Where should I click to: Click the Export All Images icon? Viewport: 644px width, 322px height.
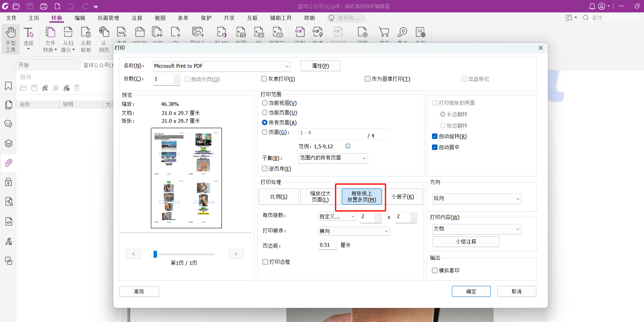click(198, 33)
